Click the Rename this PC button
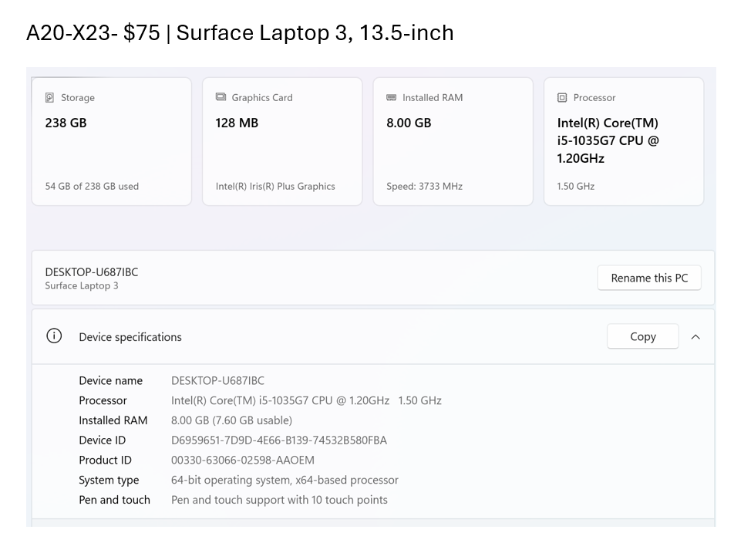 pyautogui.click(x=648, y=277)
